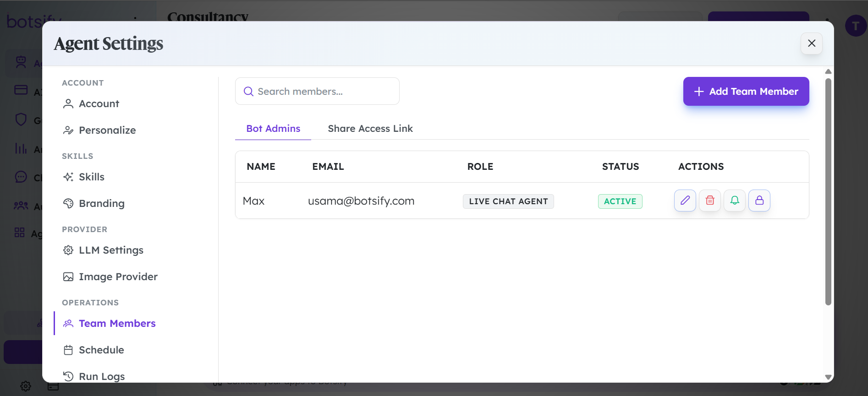Click the member name Max
The height and width of the screenshot is (396, 868).
[253, 201]
